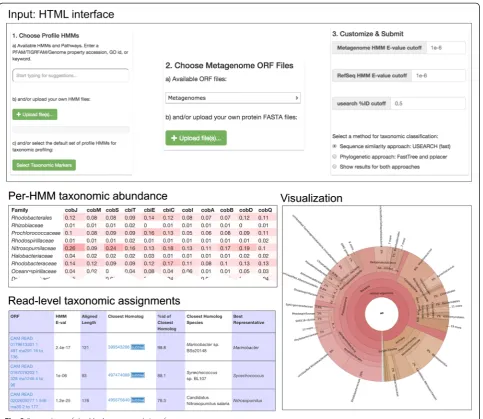Click the cbiT column header

[x=130, y=210]
